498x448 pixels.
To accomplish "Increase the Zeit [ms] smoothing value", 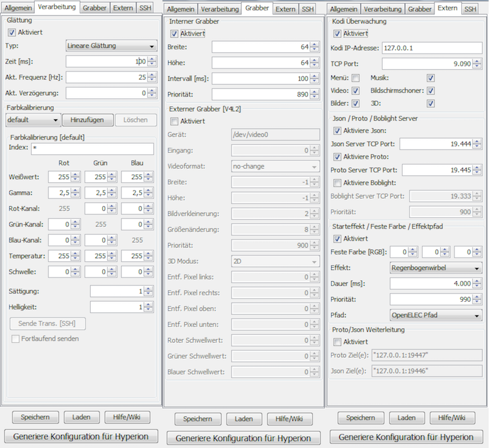I will 152,58.
